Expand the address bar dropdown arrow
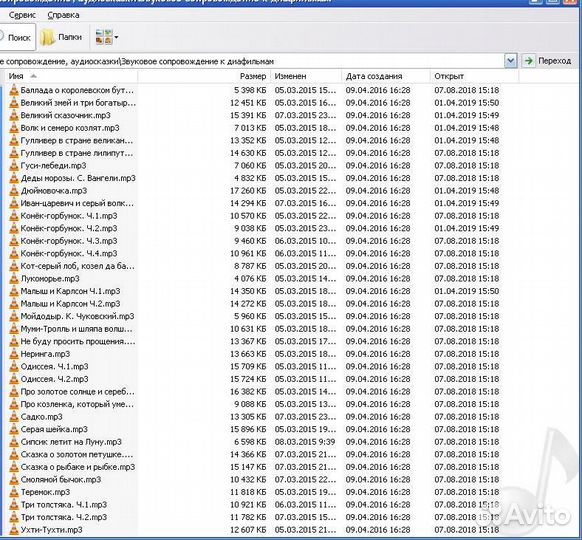This screenshot has width=582, height=540. point(511,61)
